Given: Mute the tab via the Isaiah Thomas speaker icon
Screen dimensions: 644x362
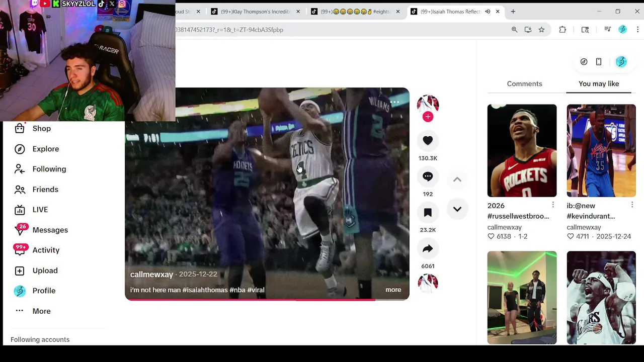Looking at the screenshot, I should [488, 12].
